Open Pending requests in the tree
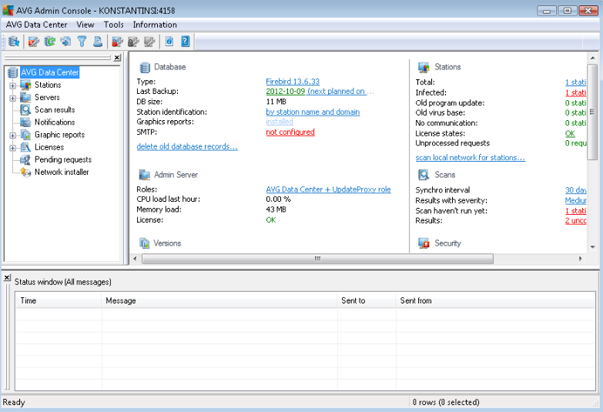The image size is (603, 412). 63,159
